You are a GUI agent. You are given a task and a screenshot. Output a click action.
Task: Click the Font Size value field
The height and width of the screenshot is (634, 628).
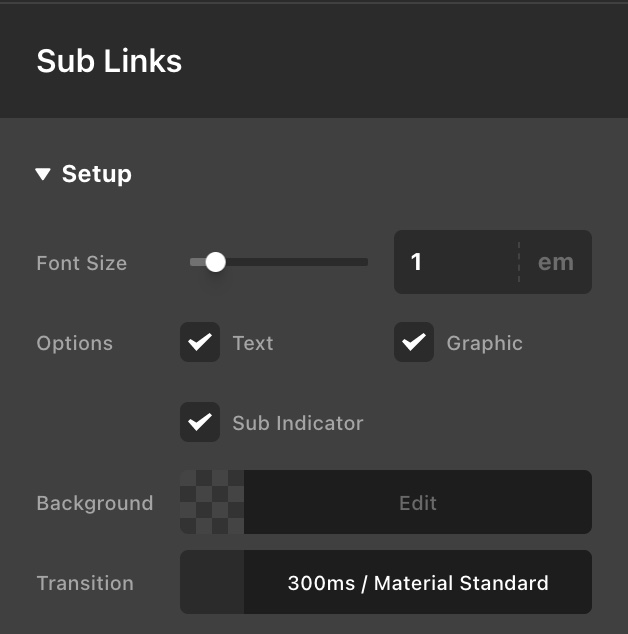pos(456,262)
